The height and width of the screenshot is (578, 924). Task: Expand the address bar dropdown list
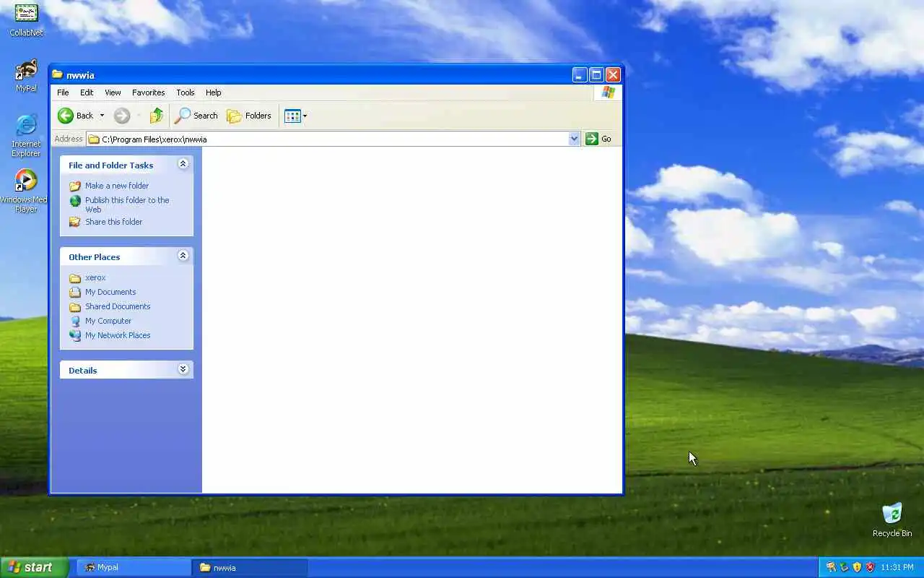tap(575, 139)
